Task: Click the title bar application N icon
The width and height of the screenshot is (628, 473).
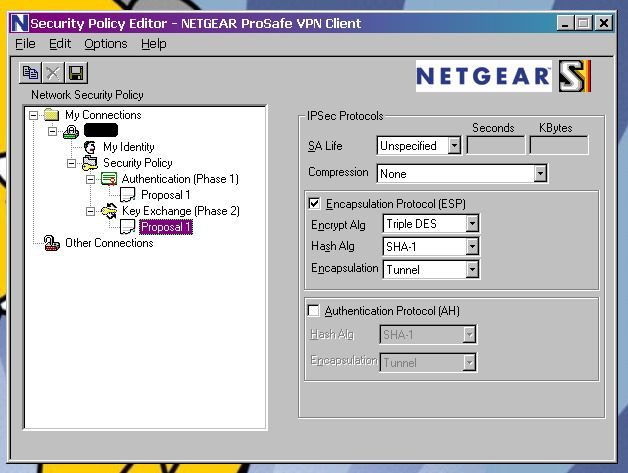Action: click(19, 23)
